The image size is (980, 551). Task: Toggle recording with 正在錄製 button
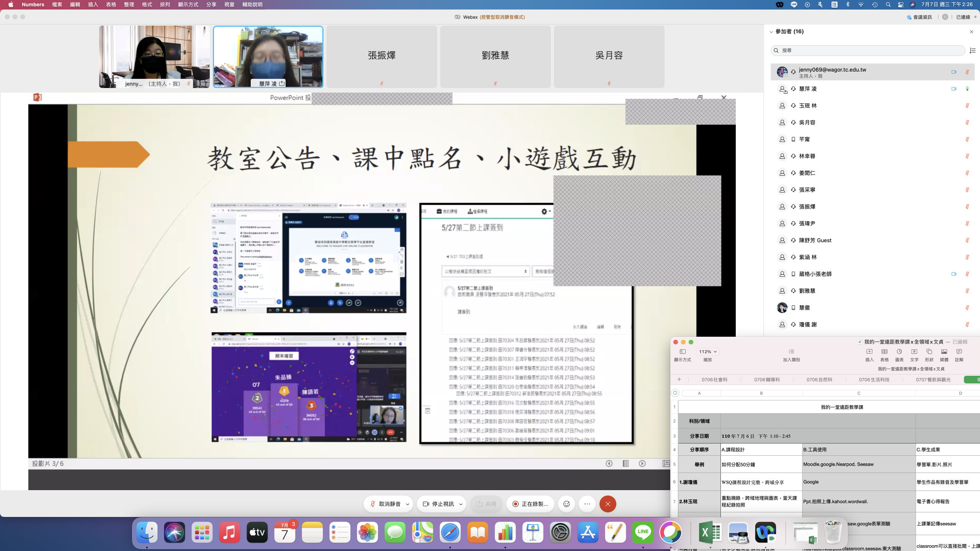click(531, 504)
